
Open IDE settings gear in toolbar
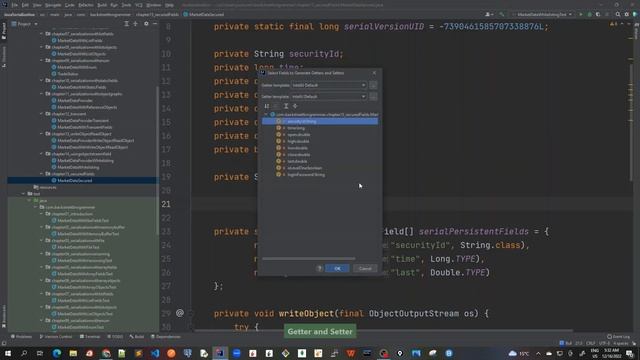[627, 14]
